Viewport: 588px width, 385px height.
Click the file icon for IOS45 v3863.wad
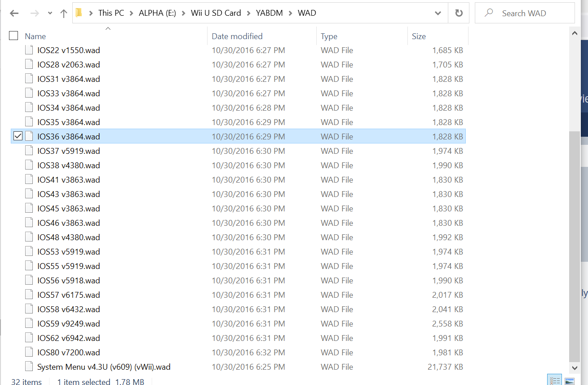pos(29,208)
